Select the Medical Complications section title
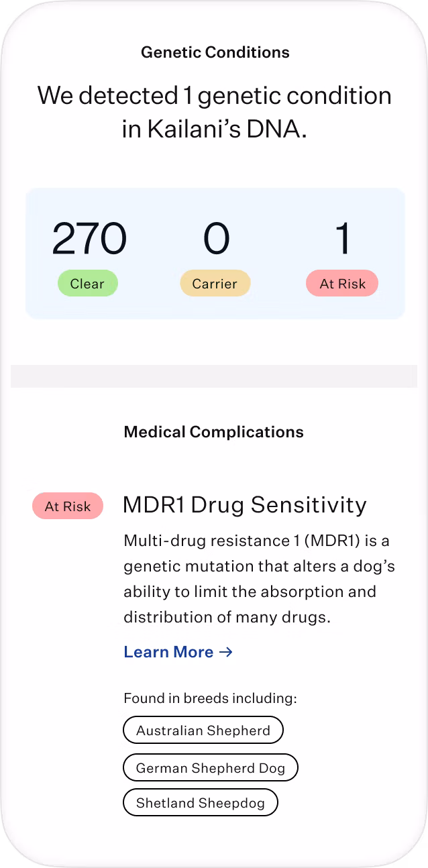This screenshot has width=428, height=868. pyautogui.click(x=214, y=432)
